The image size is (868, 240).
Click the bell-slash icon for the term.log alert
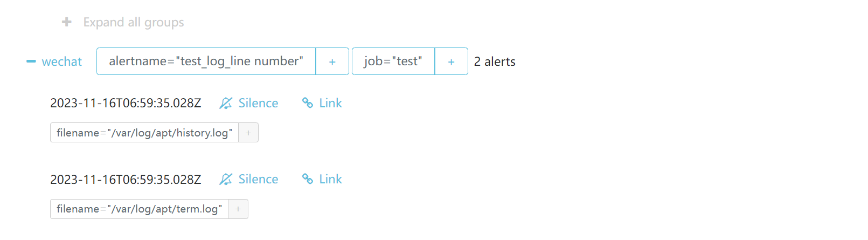coord(226,179)
